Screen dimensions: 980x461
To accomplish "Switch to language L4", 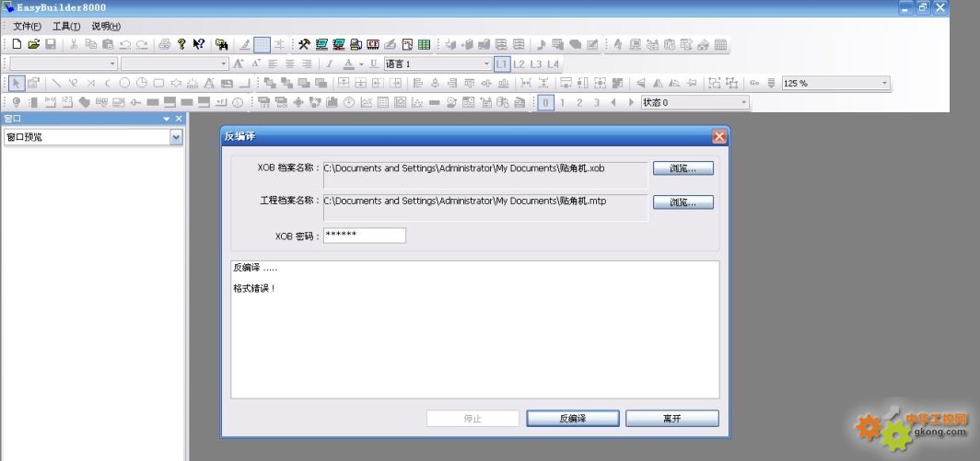I will tap(554, 63).
